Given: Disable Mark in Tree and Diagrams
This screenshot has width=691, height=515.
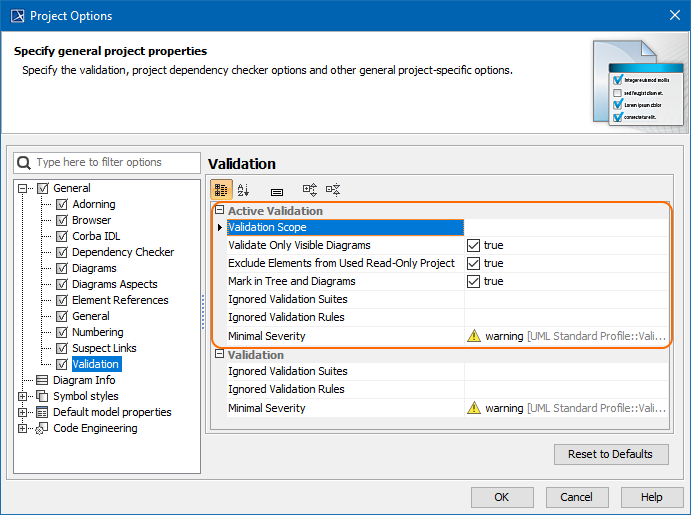Looking at the screenshot, I should 474,281.
